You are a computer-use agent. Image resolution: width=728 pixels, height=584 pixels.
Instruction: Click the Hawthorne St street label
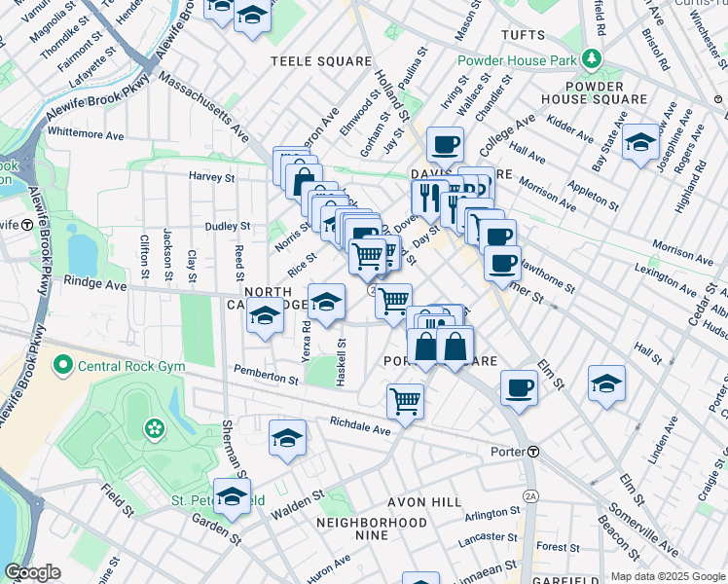coord(546,276)
